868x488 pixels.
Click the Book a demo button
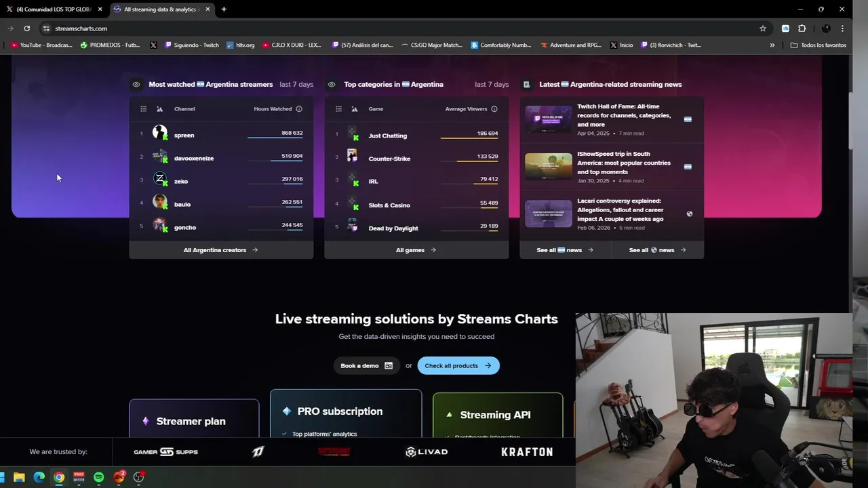point(367,366)
